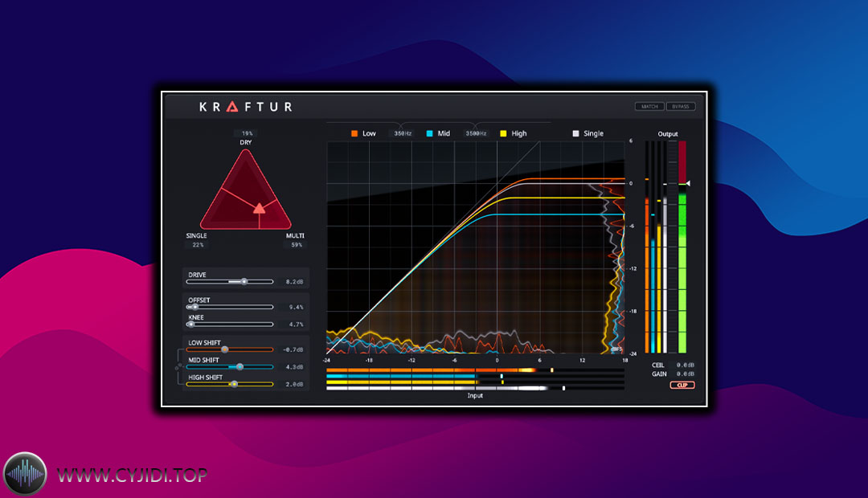This screenshot has width=868, height=498.
Task: Click the cyan Mid input meter bar
Action: 476,376
